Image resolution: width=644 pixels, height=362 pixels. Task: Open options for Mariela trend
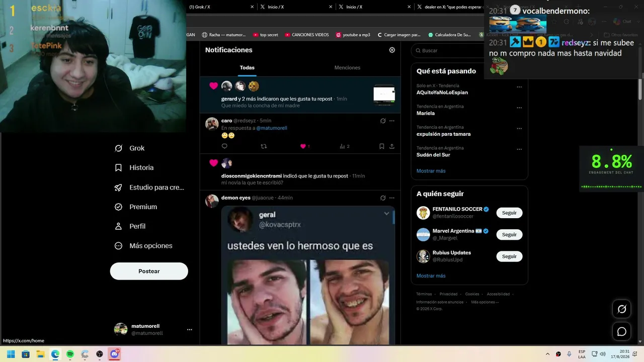click(x=519, y=108)
